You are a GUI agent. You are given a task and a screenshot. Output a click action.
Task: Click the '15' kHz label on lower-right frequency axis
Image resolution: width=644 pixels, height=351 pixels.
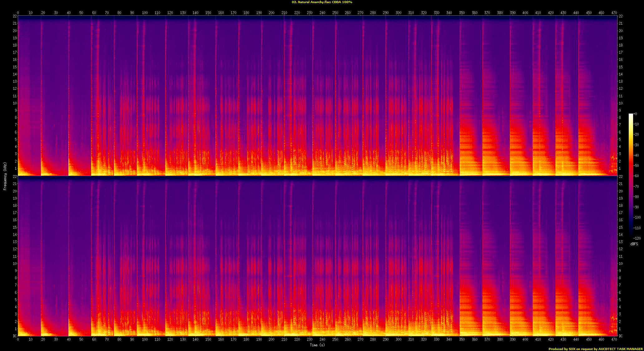coord(621,227)
